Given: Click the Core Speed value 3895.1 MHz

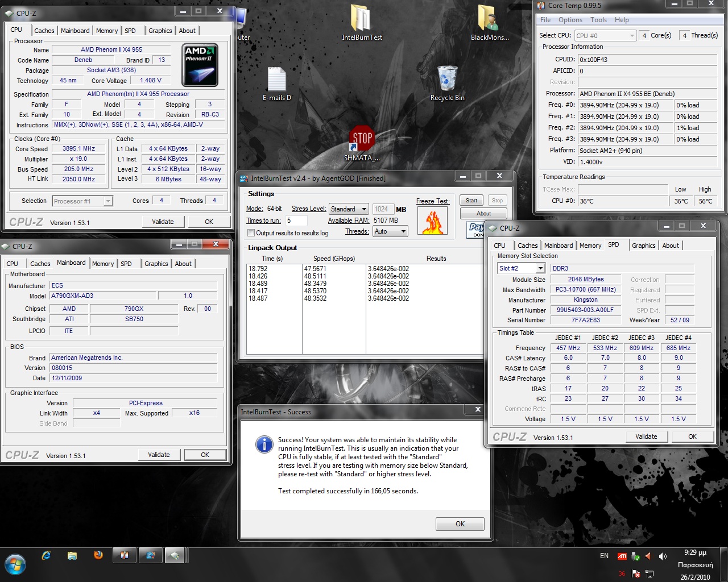Looking at the screenshot, I should pos(78,149).
